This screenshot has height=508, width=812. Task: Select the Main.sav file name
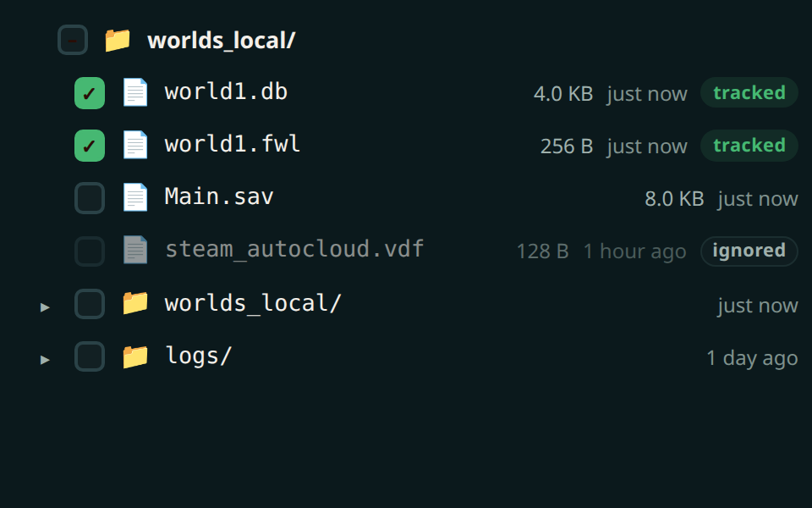pos(219,197)
